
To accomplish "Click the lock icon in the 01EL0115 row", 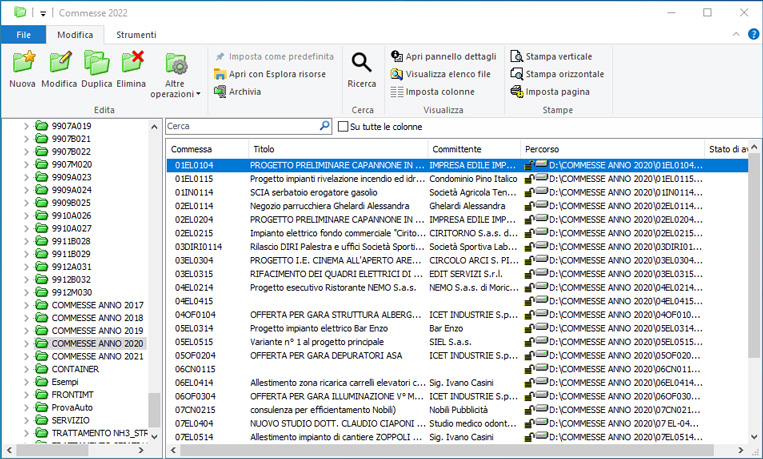I will 529,179.
